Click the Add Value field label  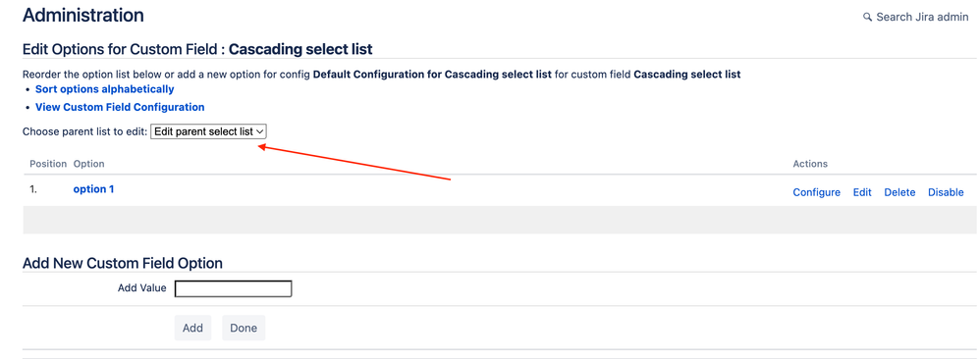141,287
